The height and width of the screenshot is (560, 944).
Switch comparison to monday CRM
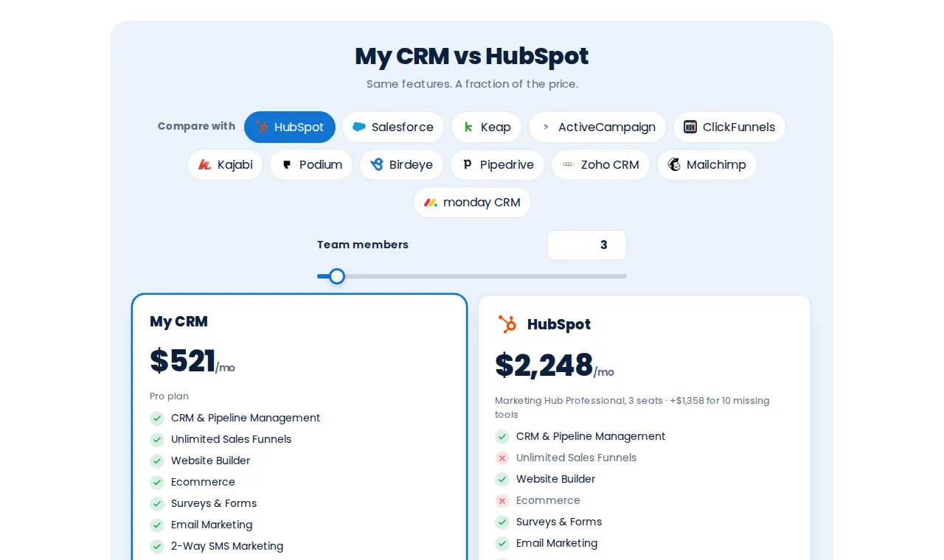pos(472,202)
